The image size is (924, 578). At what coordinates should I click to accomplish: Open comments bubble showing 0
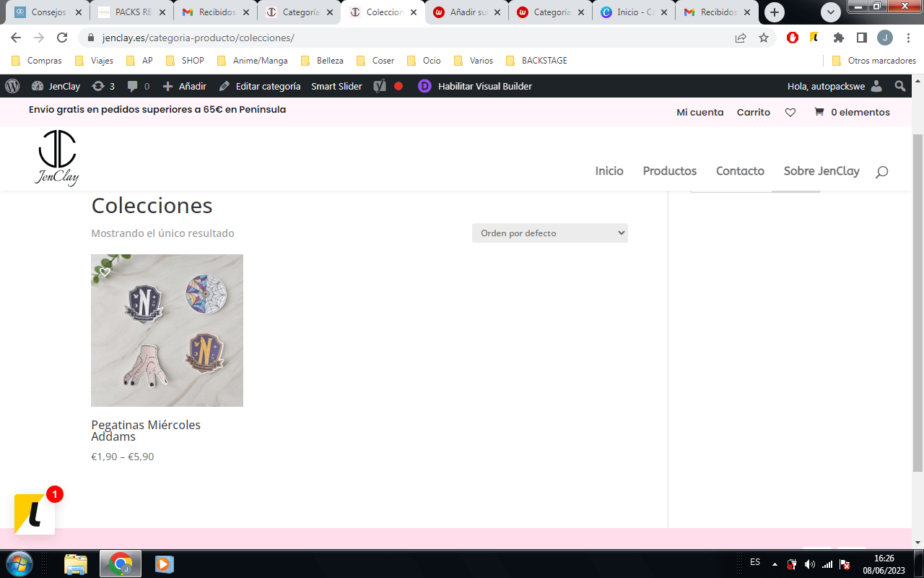pos(139,86)
